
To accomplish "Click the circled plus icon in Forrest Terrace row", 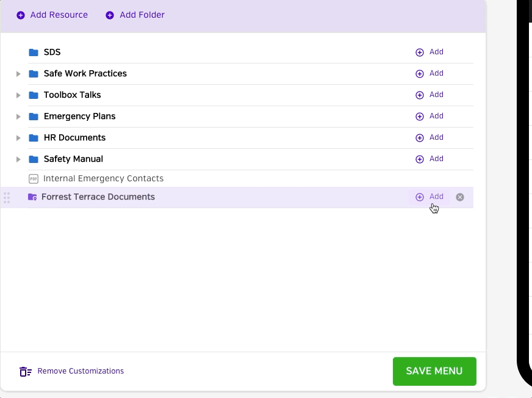I will click(420, 197).
